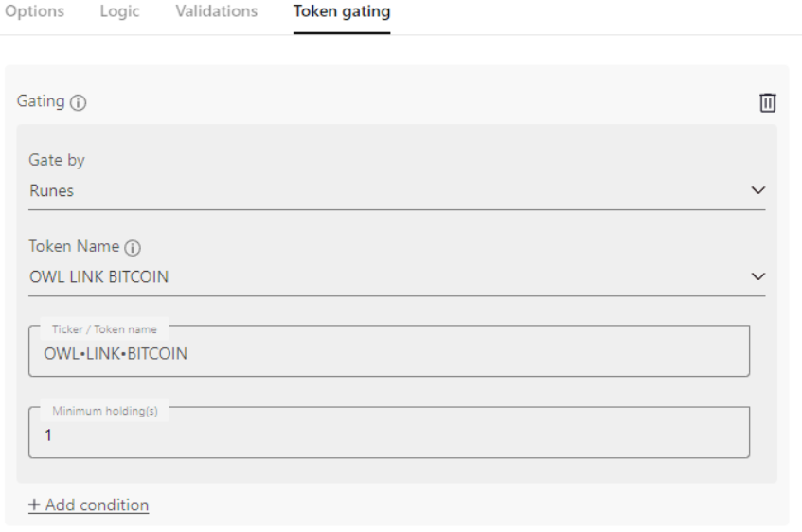The height and width of the screenshot is (532, 802).
Task: Focus the Ticker / Token name field
Action: point(388,354)
